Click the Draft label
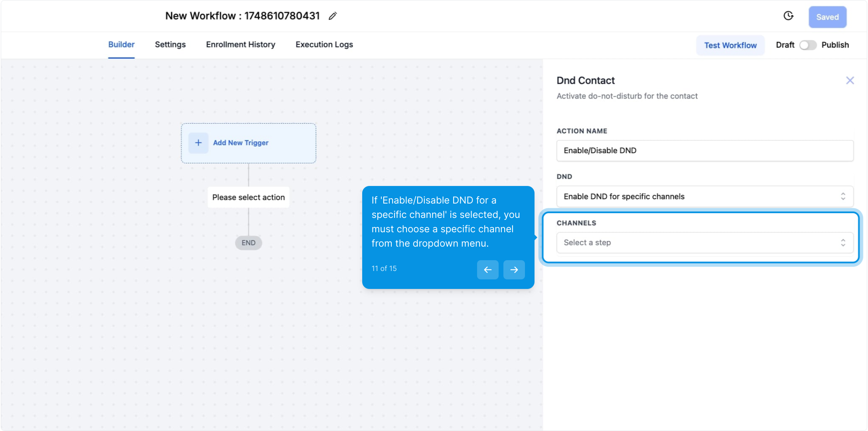868x431 pixels. [785, 45]
